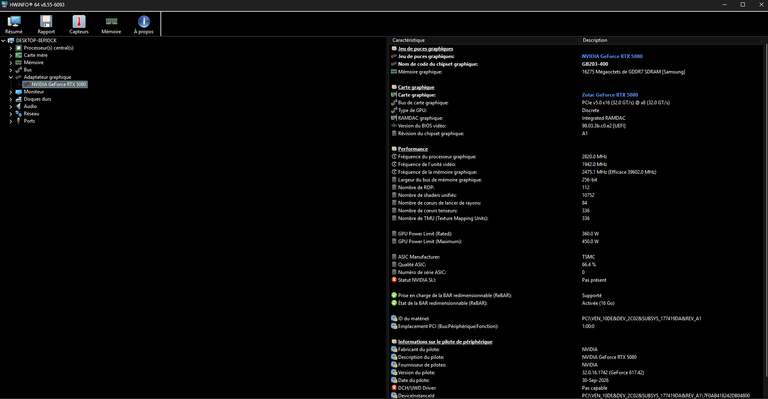Expand the Mémoire tree node arrow

point(11,63)
